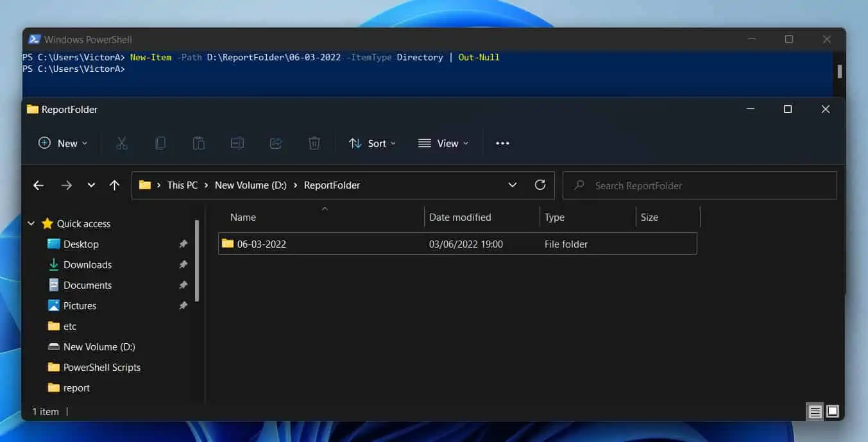Image resolution: width=868 pixels, height=442 pixels.
Task: Click the Share icon in the toolbar
Action: pyautogui.click(x=276, y=143)
